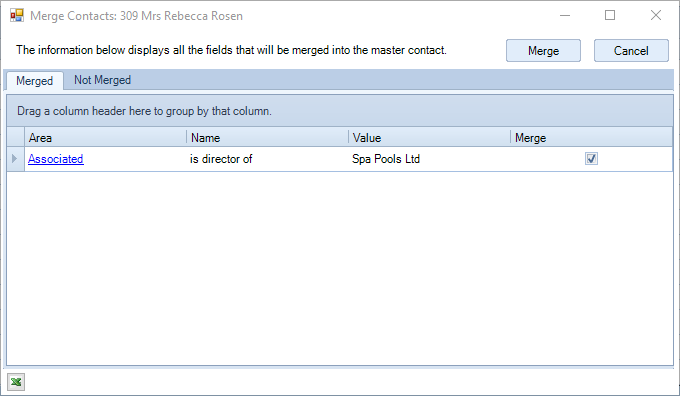Open the Associated link
Image resolution: width=680 pixels, height=396 pixels.
56,159
